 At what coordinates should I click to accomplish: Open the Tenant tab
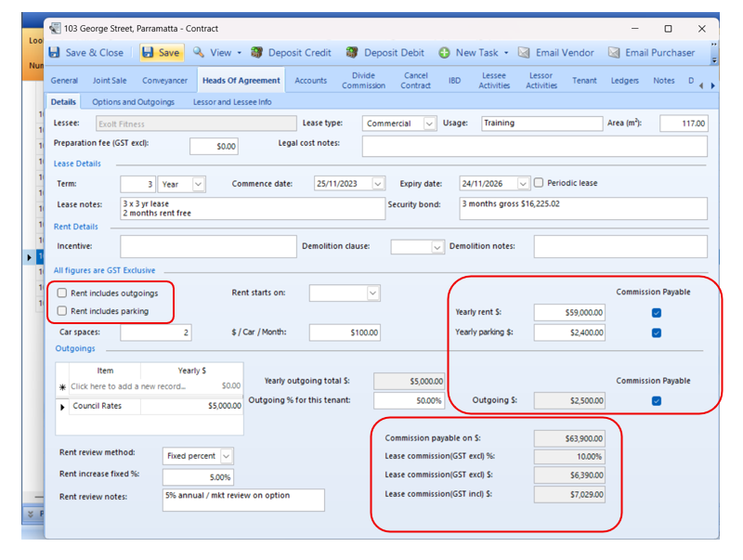point(584,81)
